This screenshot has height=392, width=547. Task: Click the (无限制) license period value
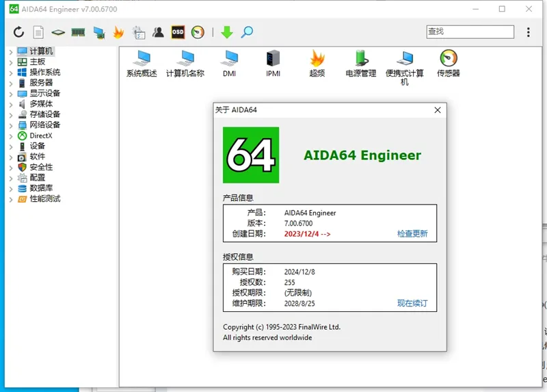[298, 293]
